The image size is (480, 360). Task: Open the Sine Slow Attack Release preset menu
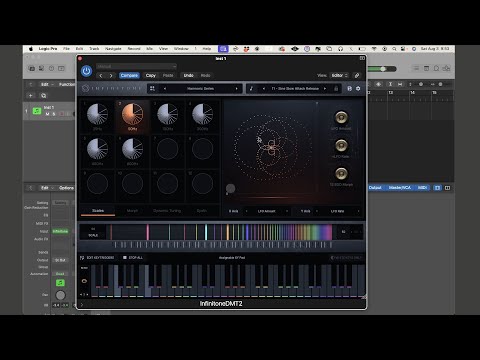coord(295,89)
